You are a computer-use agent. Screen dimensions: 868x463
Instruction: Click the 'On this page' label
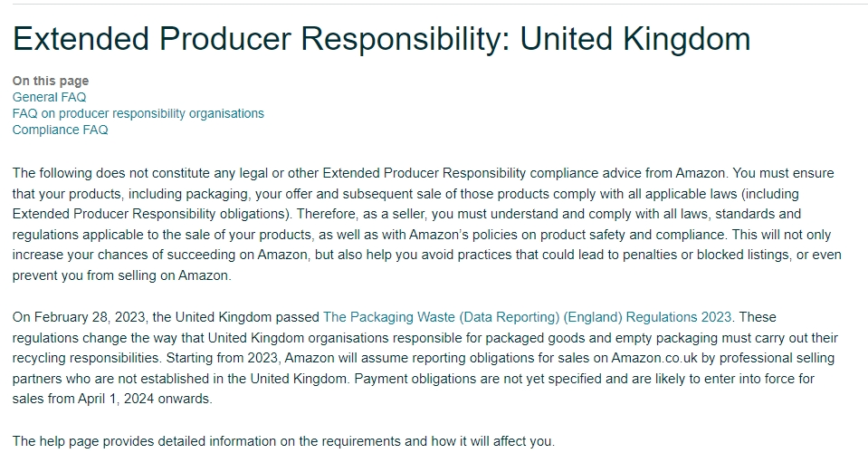(x=51, y=81)
